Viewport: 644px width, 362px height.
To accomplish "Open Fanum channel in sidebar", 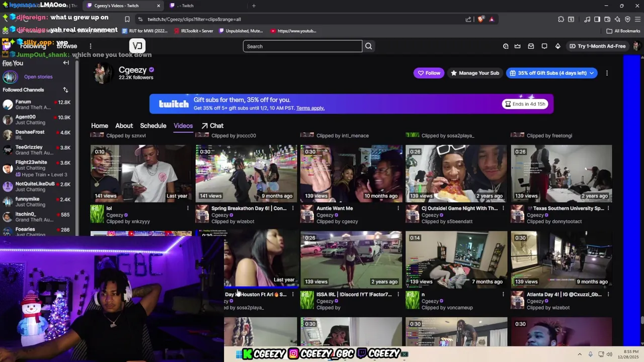I will click(37, 105).
